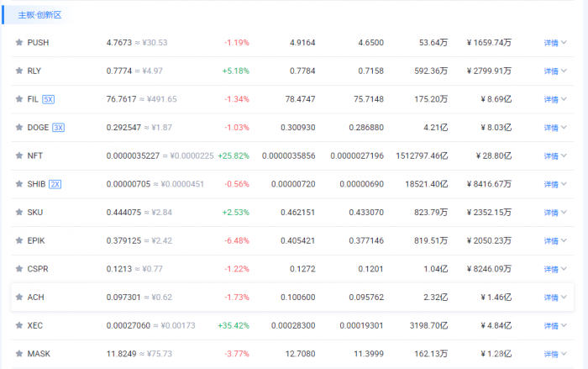Click the +5.18% change value
This screenshot has height=369, width=588.
point(235,71)
